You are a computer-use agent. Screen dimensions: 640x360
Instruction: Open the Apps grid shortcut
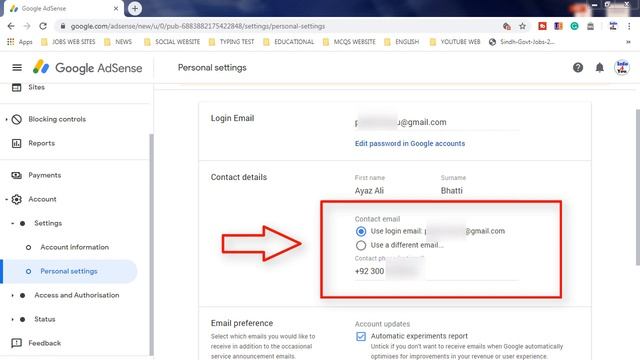pyautogui.click(x=11, y=42)
